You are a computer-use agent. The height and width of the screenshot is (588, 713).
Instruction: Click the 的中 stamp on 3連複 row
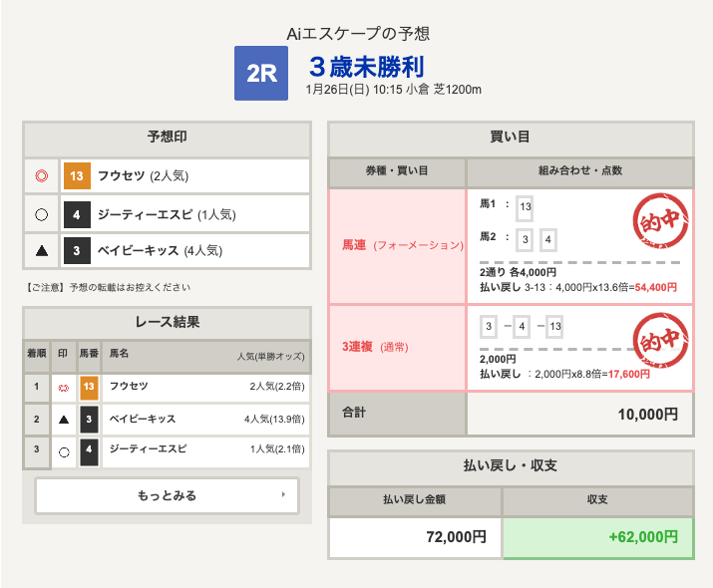coord(661,341)
